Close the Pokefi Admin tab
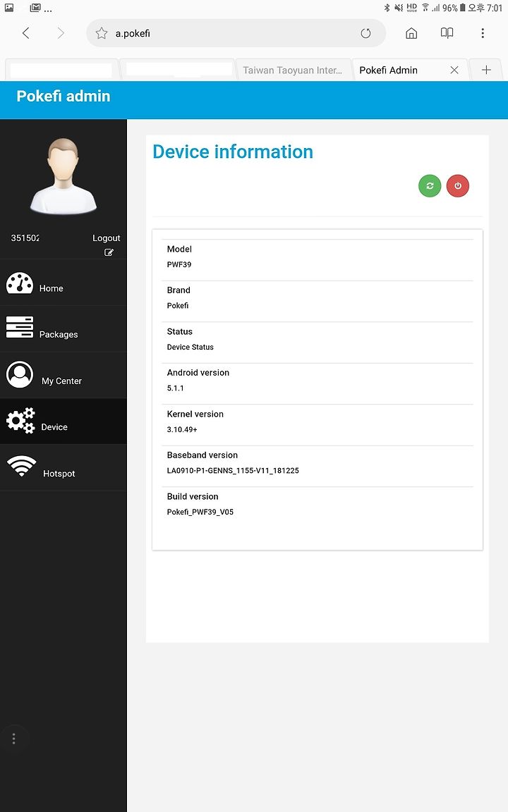 [454, 70]
